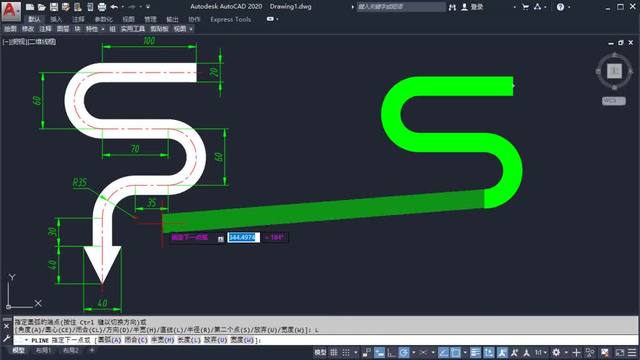The width and height of the screenshot is (640, 360).
Task: Click the dynamic input distance field 344.4974
Action: (x=243, y=237)
